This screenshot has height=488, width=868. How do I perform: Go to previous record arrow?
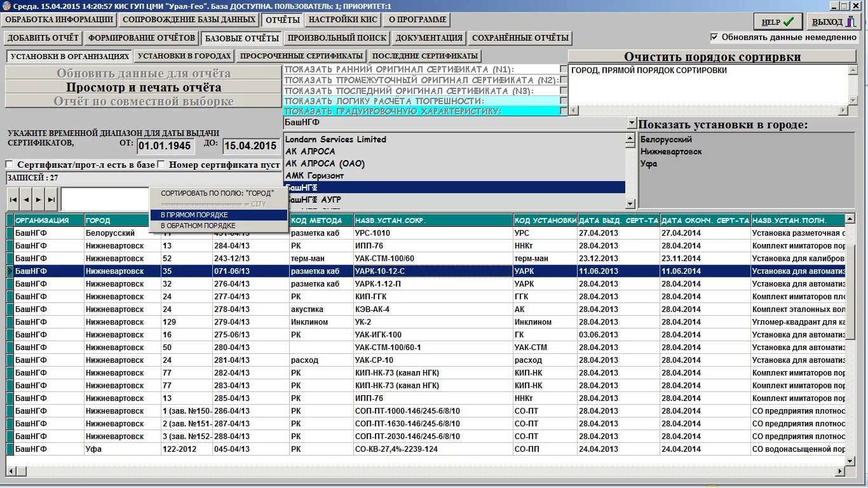pos(26,200)
